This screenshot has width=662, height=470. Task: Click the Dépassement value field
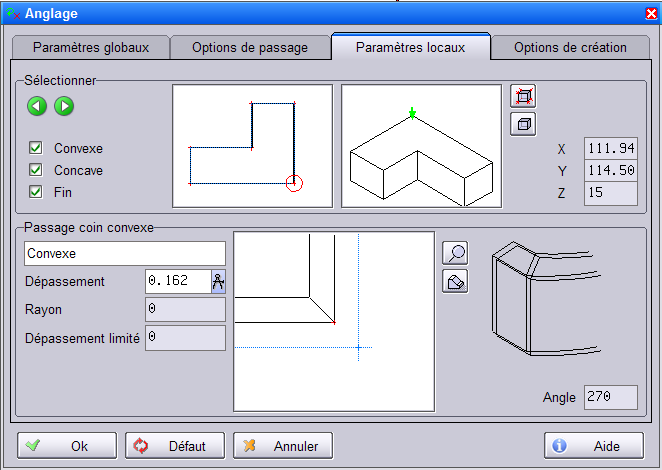177,282
